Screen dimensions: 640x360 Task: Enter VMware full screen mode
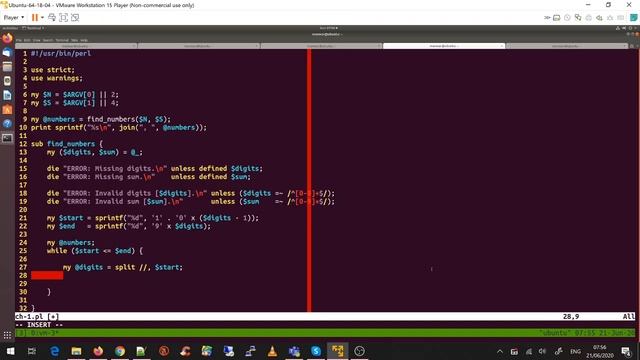click(63, 18)
